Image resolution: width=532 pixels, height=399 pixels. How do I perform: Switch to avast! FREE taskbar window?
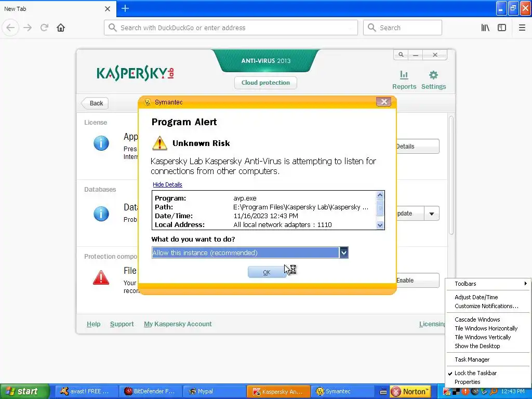pos(86,392)
